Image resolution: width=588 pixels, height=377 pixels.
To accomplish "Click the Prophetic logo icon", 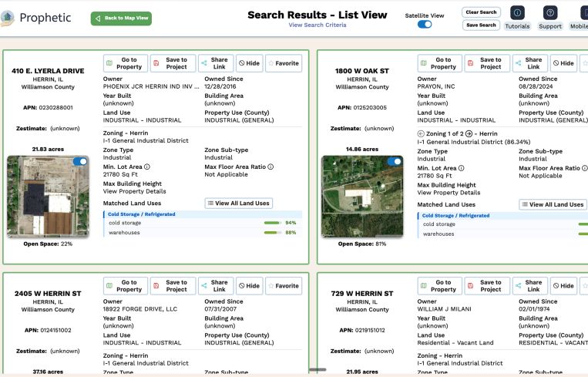I will [x=7, y=18].
